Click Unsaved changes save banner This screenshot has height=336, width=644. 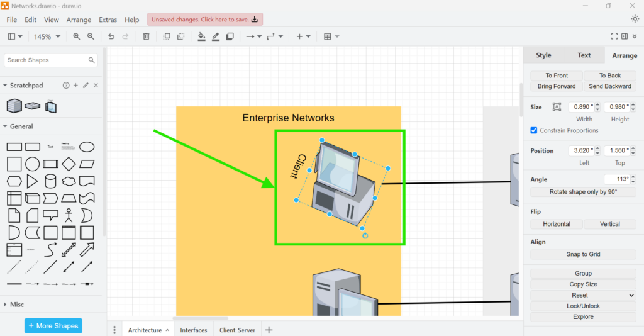point(205,20)
